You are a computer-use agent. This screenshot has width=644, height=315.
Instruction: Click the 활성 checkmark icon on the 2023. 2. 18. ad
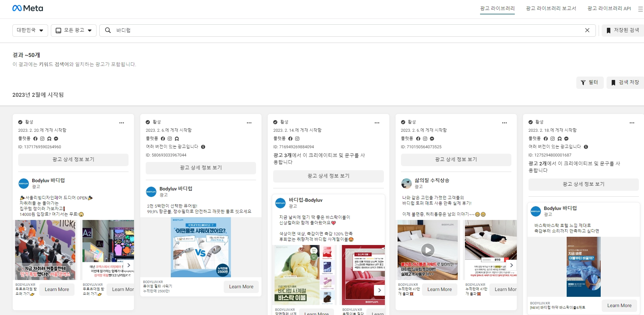(531, 122)
